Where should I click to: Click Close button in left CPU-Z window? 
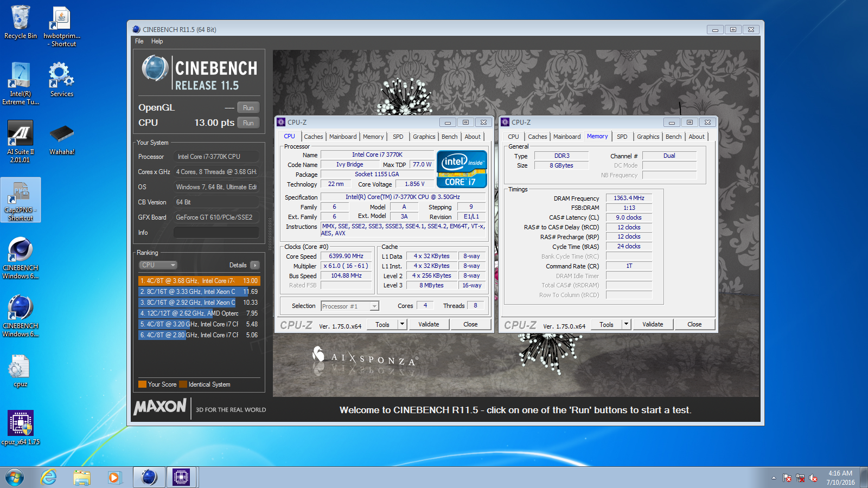coord(470,324)
